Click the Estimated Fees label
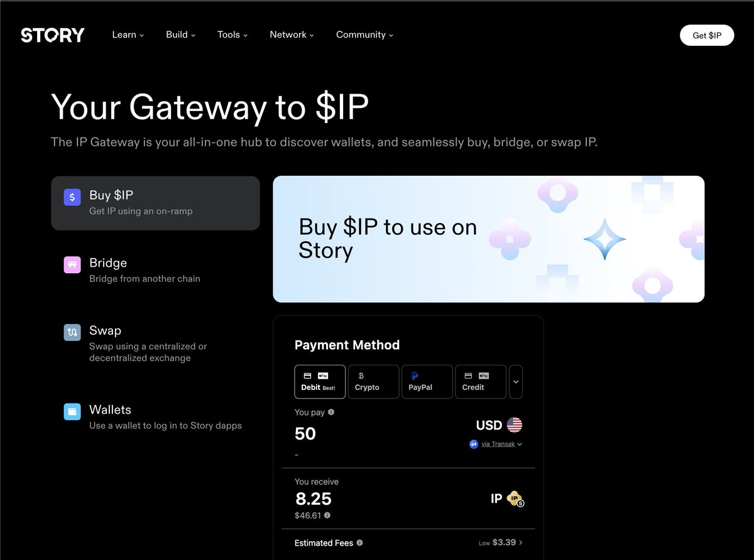The height and width of the screenshot is (560, 754). point(324,542)
